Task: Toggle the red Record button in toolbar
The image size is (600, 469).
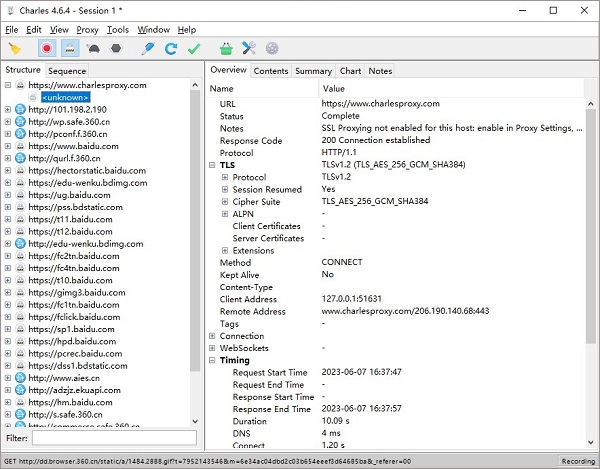Action: [x=47, y=48]
